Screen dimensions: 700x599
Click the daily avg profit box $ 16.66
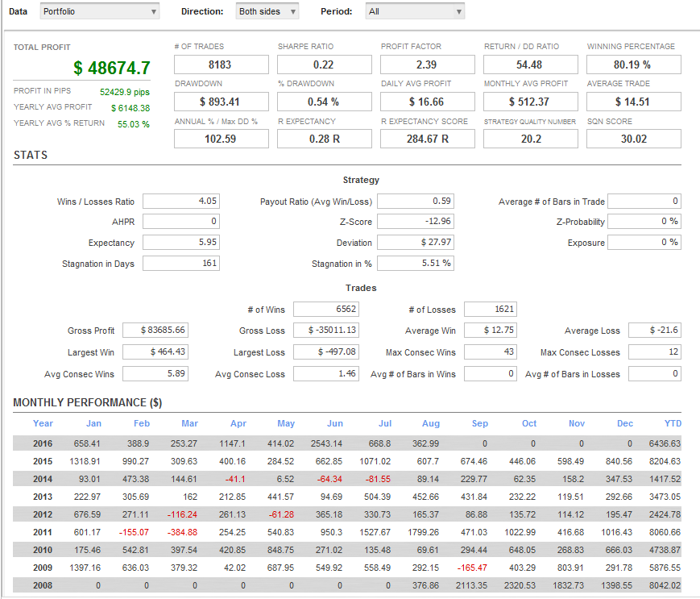(x=428, y=102)
